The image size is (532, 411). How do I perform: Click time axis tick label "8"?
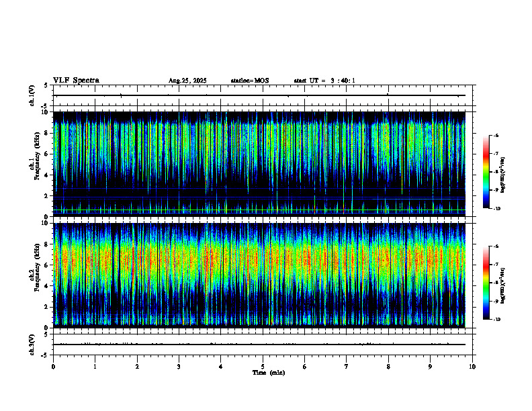click(388, 367)
